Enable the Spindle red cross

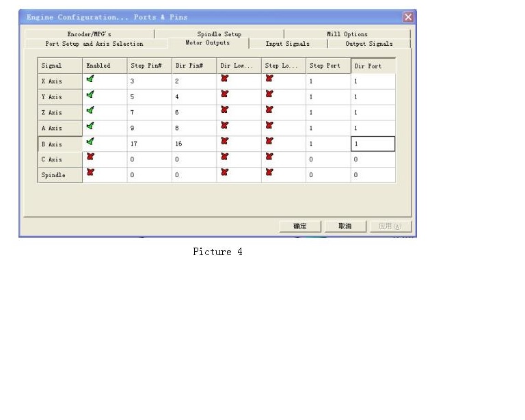tap(90, 172)
